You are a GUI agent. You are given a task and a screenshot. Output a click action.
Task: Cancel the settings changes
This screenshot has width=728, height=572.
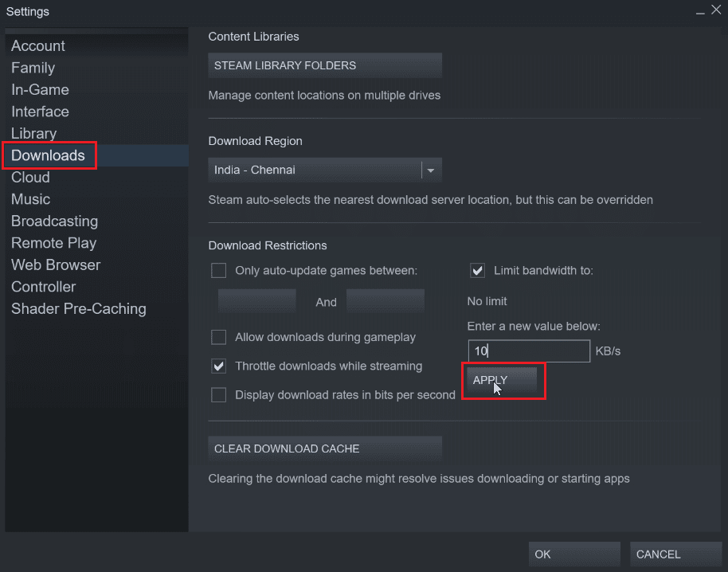coord(675,554)
